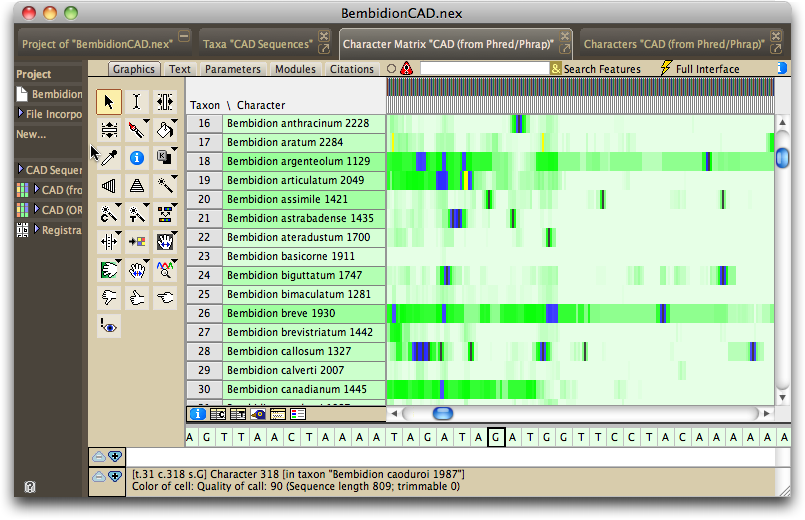Expand the File Incorporation project item
The image size is (805, 520).
click(21, 113)
